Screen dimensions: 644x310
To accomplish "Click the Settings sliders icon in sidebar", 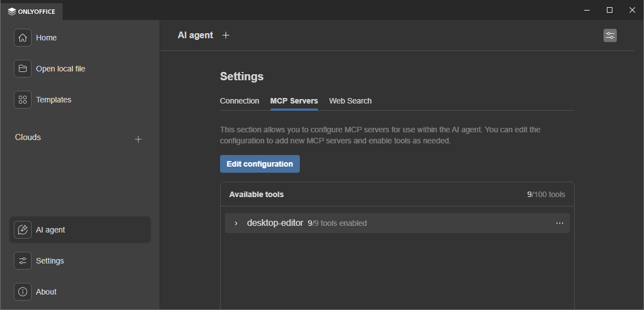I will click(23, 261).
